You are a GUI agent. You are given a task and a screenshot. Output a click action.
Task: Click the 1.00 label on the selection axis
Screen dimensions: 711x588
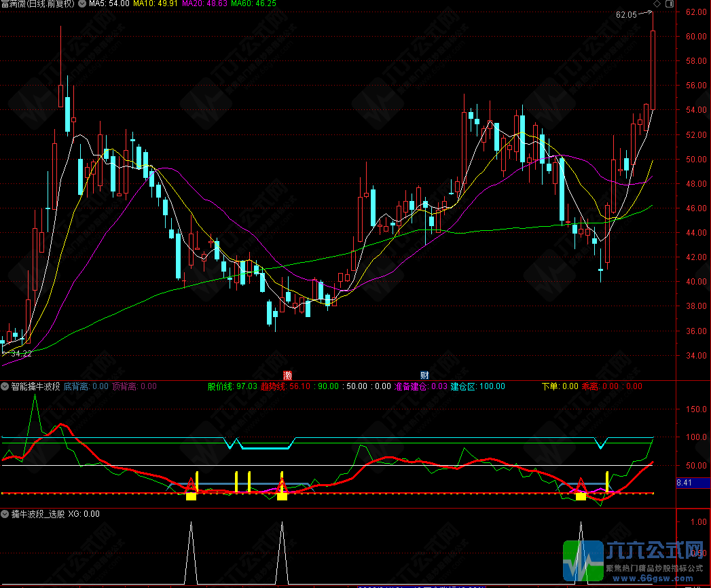[x=698, y=522]
